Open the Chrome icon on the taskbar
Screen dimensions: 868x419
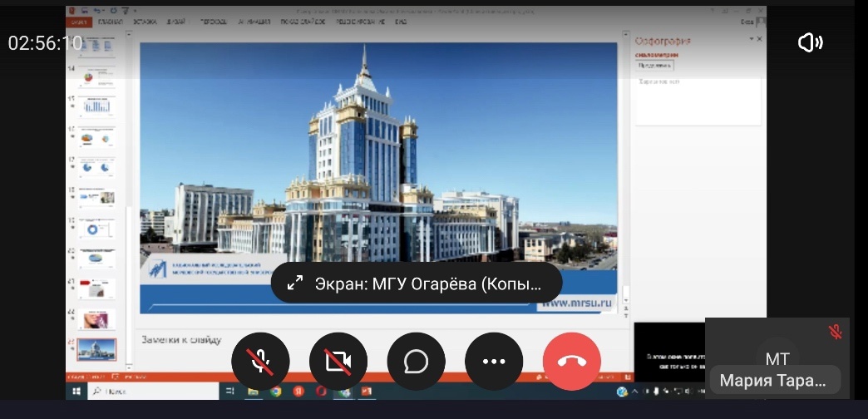[x=275, y=391]
